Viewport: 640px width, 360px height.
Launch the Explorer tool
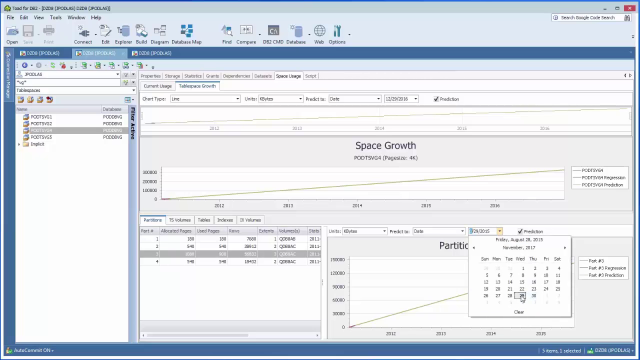pyautogui.click(x=123, y=35)
